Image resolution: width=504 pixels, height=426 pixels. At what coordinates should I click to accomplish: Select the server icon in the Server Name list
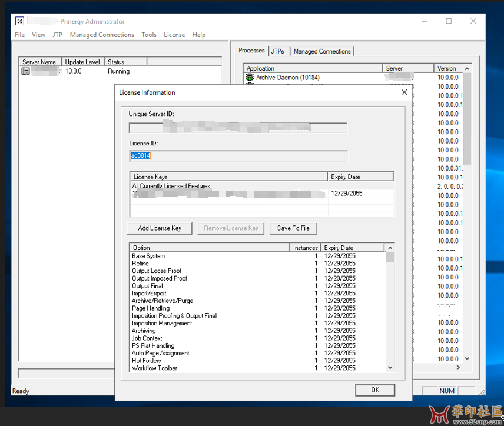[x=25, y=71]
